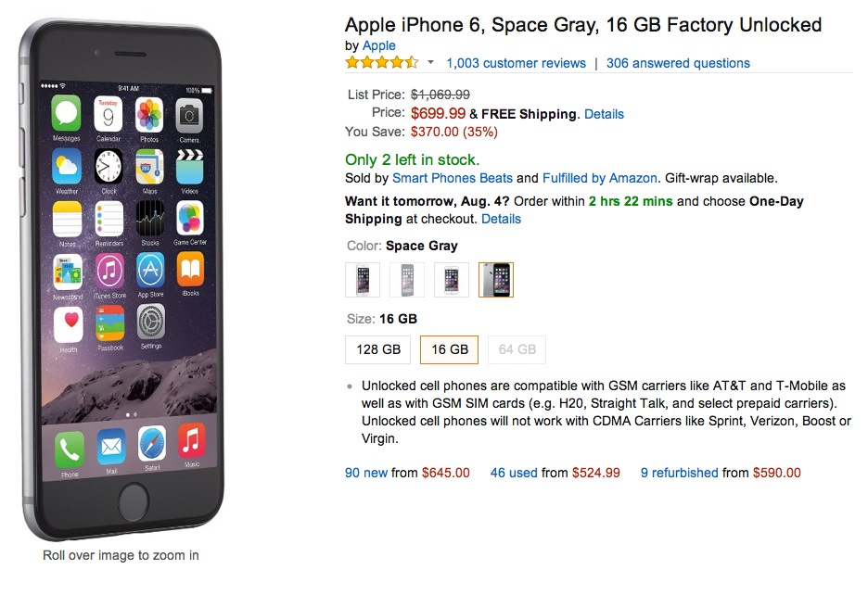
Task: View the 9 refurbished offers
Action: tap(679, 473)
